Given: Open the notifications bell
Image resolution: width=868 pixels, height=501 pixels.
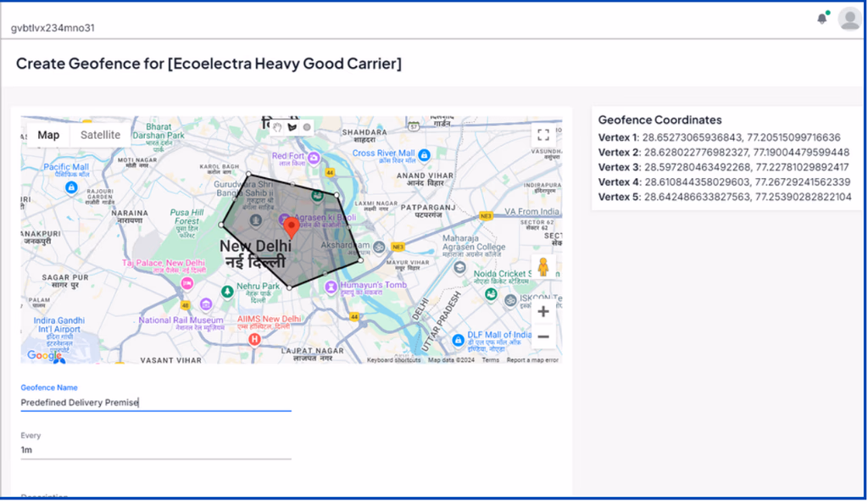Looking at the screenshot, I should pyautogui.click(x=822, y=19).
